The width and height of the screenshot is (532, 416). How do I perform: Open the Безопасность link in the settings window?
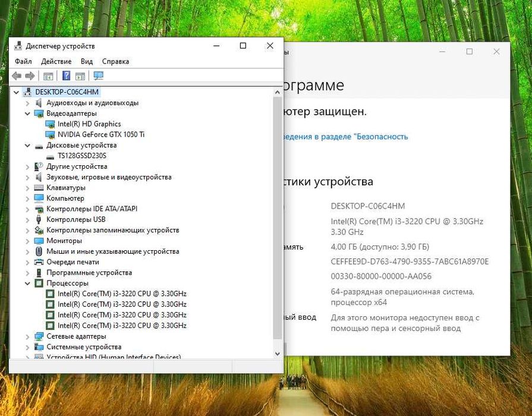click(x=345, y=137)
